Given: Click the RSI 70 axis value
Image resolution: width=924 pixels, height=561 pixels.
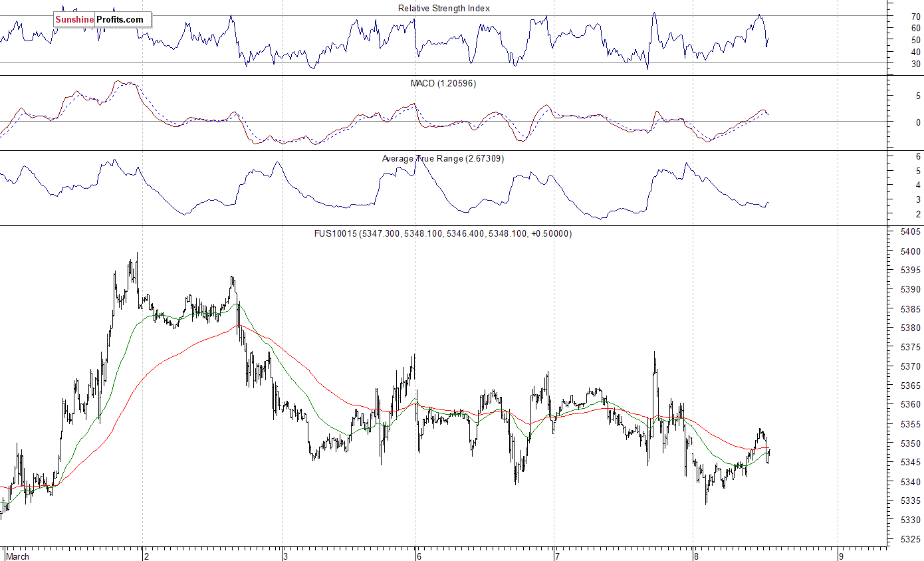Looking at the screenshot, I should click(x=916, y=16).
